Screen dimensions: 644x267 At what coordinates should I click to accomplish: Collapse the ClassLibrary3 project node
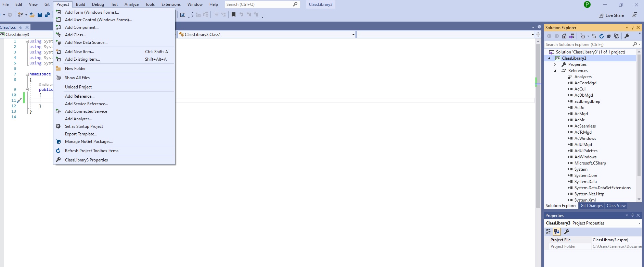tap(549, 58)
